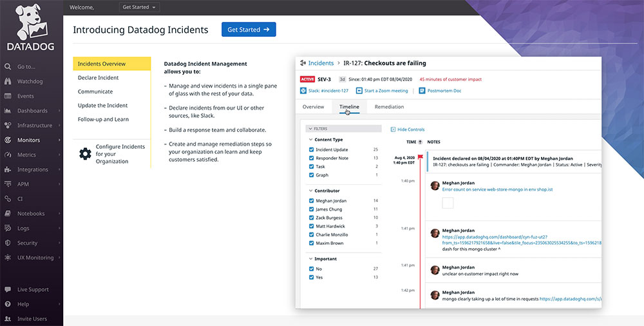
Task: Click the Notebooks sidebar icon
Action: click(7, 214)
